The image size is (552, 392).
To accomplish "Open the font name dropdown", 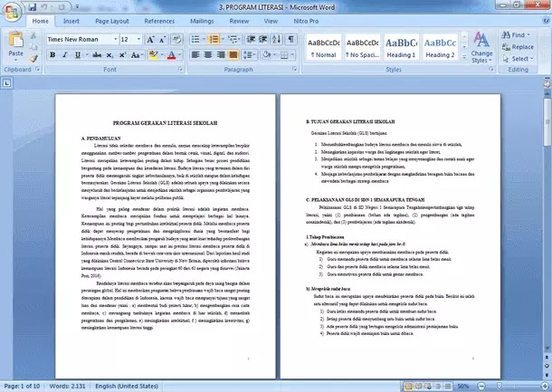I will 116,40.
